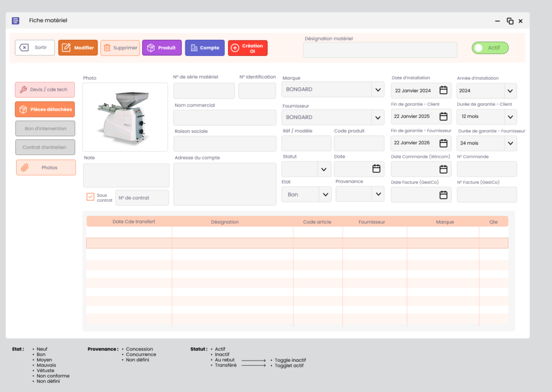Open the Pièces détachées section
This screenshot has width=552, height=392.
click(45, 109)
